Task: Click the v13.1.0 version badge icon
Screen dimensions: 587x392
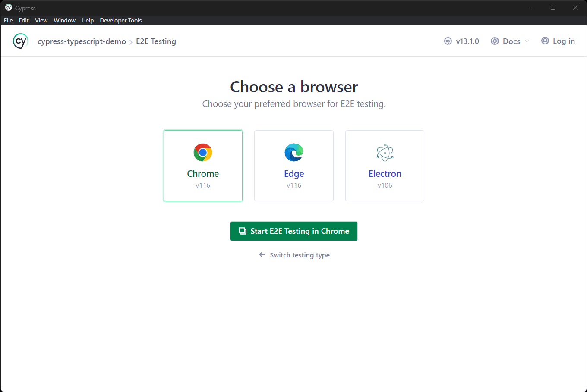Action: (x=448, y=41)
